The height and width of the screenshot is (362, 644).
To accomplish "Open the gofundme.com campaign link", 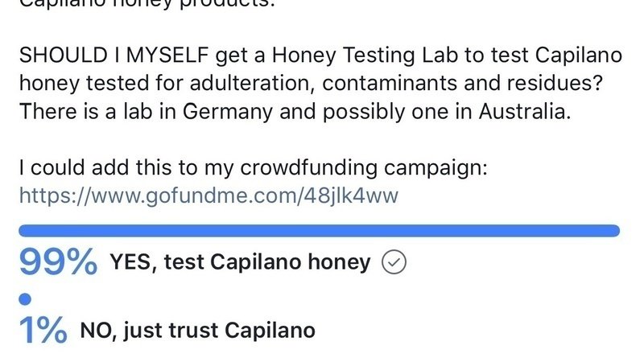I will click(x=208, y=195).
